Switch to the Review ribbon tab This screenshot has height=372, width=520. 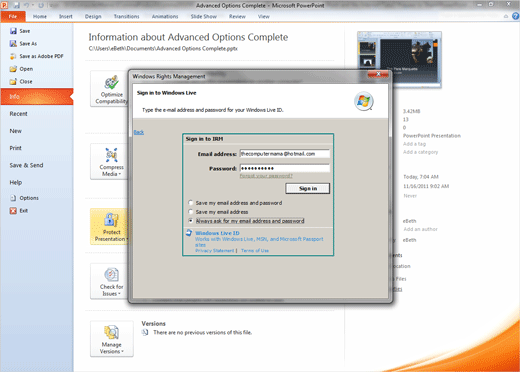(x=237, y=16)
